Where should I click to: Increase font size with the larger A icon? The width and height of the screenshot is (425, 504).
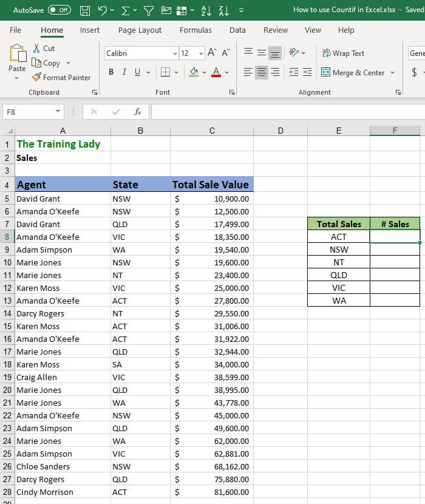click(212, 52)
